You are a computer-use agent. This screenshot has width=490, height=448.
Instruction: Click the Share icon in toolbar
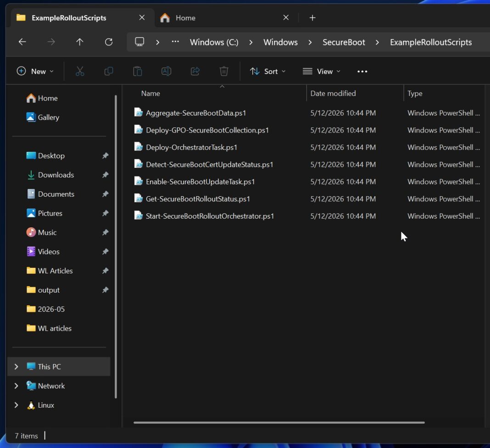pyautogui.click(x=195, y=72)
